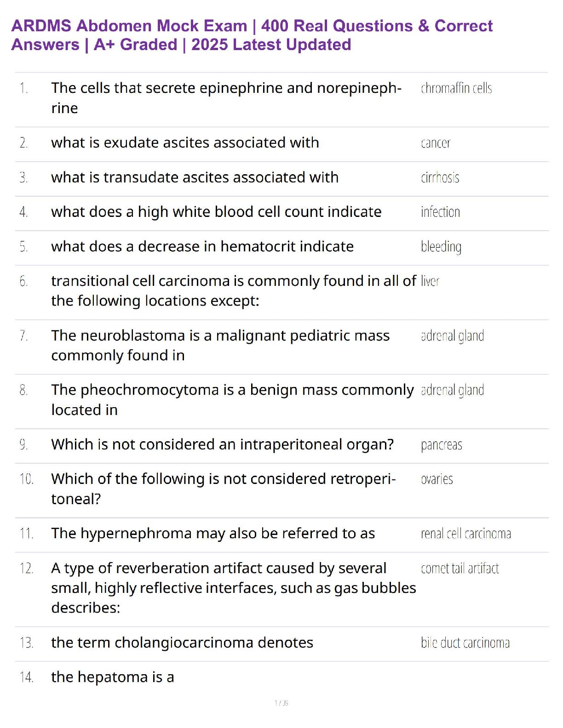The height and width of the screenshot is (728, 563).
Task: Click the page number indicator at bottom
Action: (281, 703)
